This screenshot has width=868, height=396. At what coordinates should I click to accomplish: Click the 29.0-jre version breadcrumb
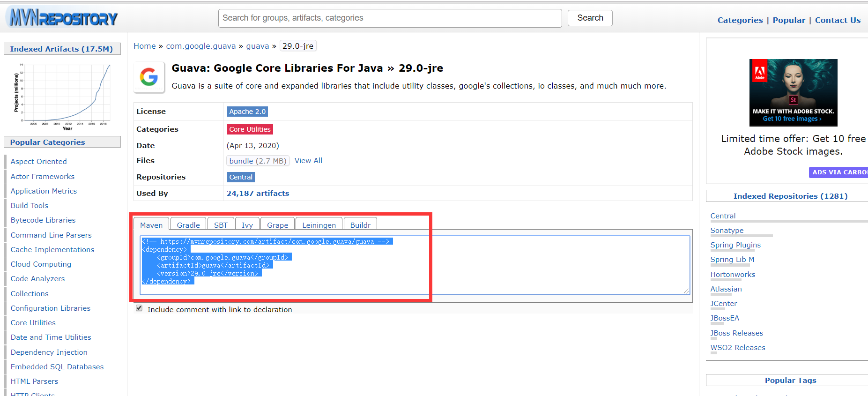pyautogui.click(x=298, y=46)
